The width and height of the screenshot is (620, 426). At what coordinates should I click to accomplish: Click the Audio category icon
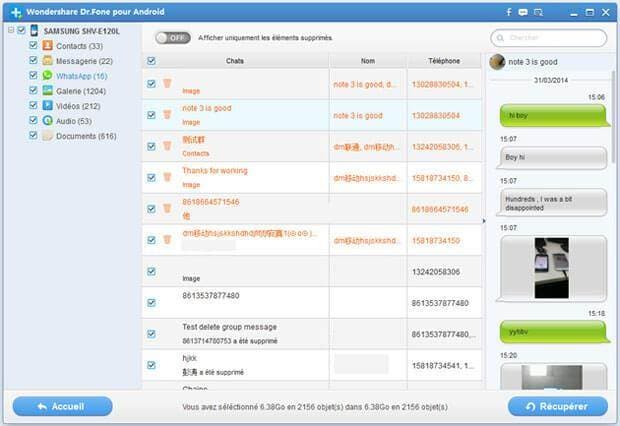pyautogui.click(x=47, y=120)
